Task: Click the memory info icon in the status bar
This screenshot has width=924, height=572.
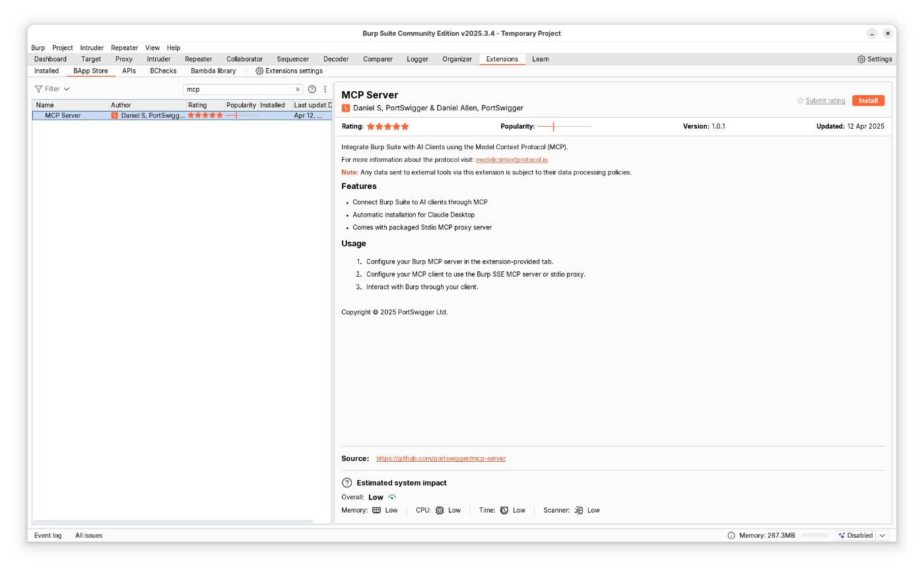Action: pyautogui.click(x=731, y=536)
